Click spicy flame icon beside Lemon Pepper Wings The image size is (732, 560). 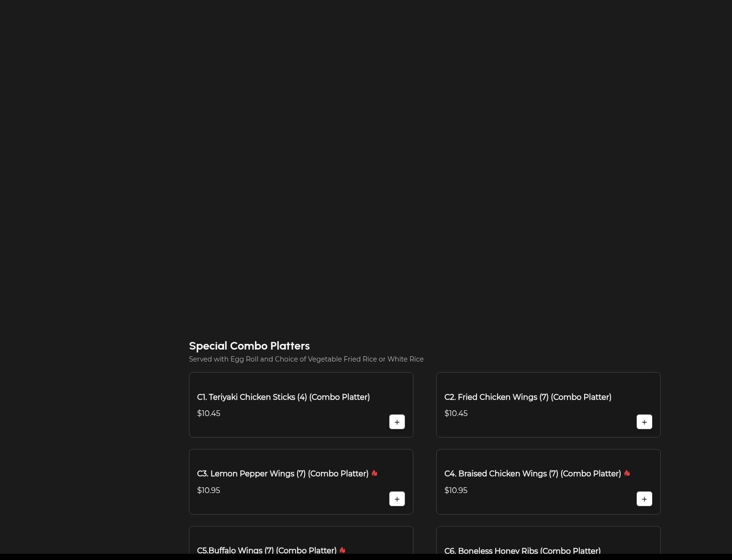(374, 473)
